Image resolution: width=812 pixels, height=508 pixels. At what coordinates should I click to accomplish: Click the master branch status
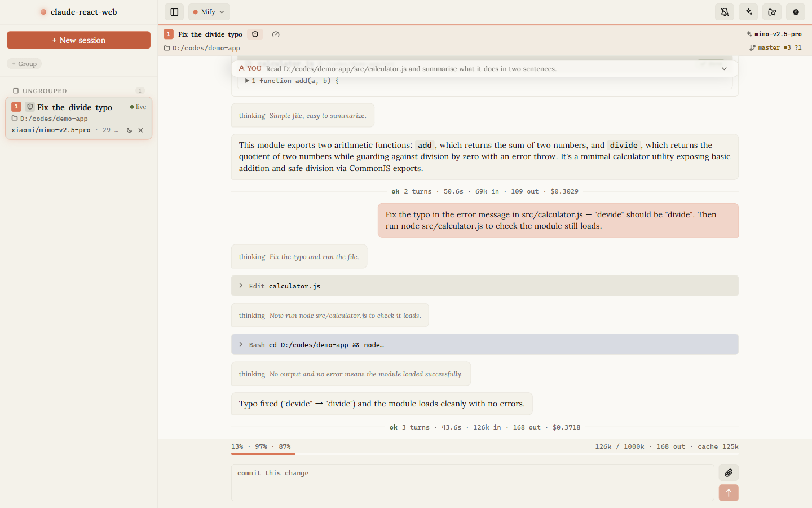tap(775, 48)
